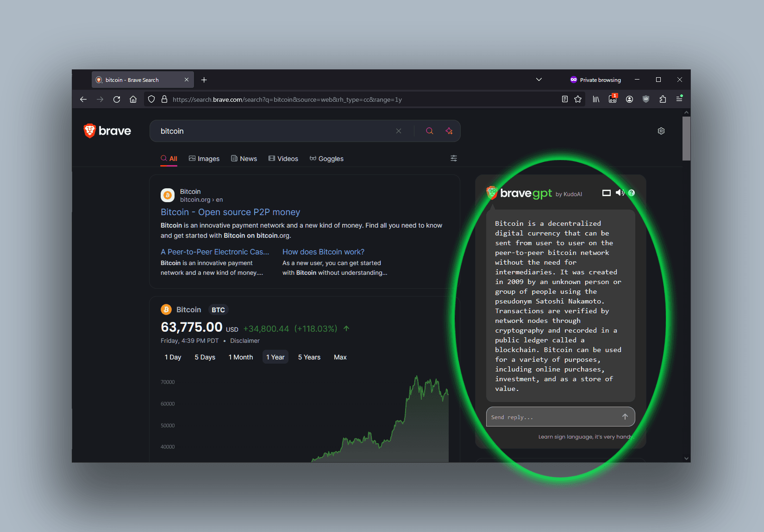Open the Disclaimer link under the price
Image resolution: width=764 pixels, height=532 pixels.
click(244, 341)
